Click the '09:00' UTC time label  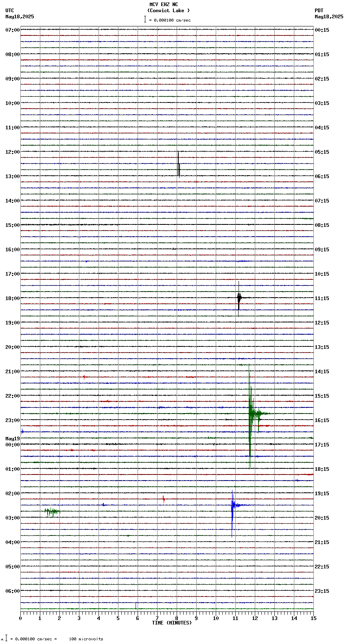tap(13, 79)
